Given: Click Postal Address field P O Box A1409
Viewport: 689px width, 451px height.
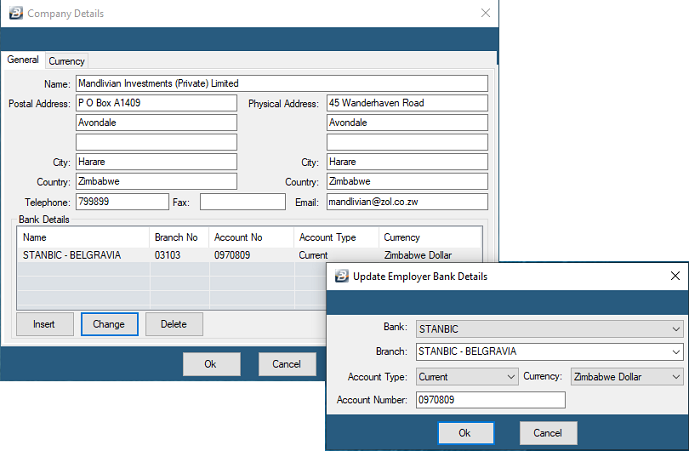Looking at the screenshot, I should click(x=156, y=103).
